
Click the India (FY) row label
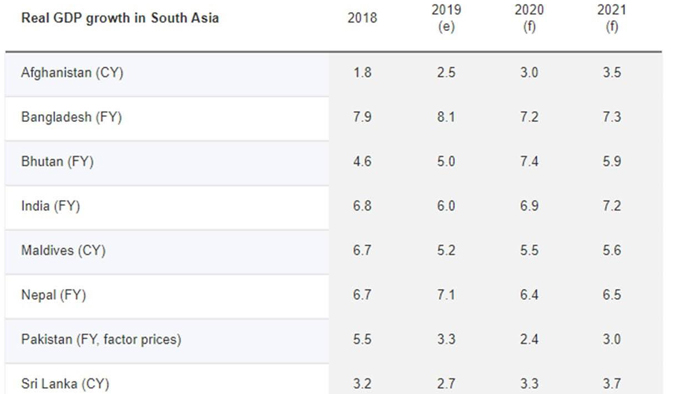pos(50,206)
